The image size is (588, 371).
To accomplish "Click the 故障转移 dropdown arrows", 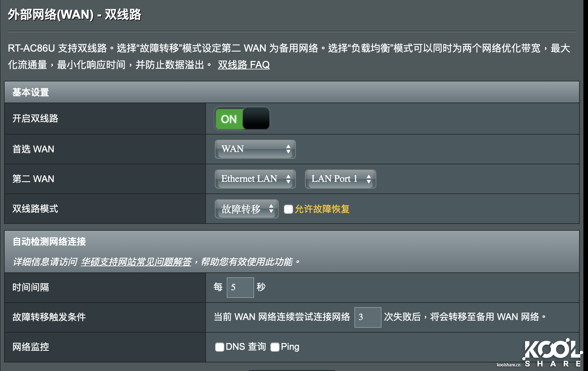I will pyautogui.click(x=271, y=209).
